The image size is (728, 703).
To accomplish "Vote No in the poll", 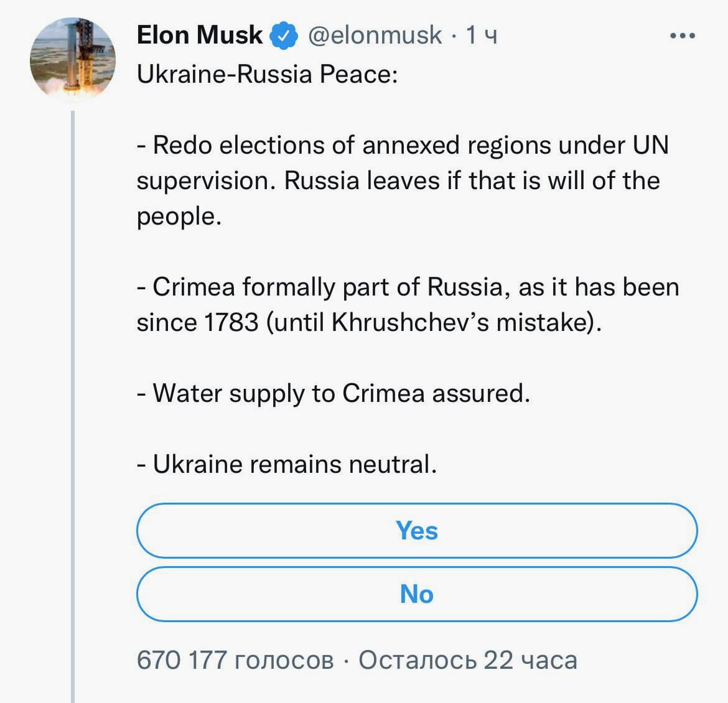I will [417, 594].
